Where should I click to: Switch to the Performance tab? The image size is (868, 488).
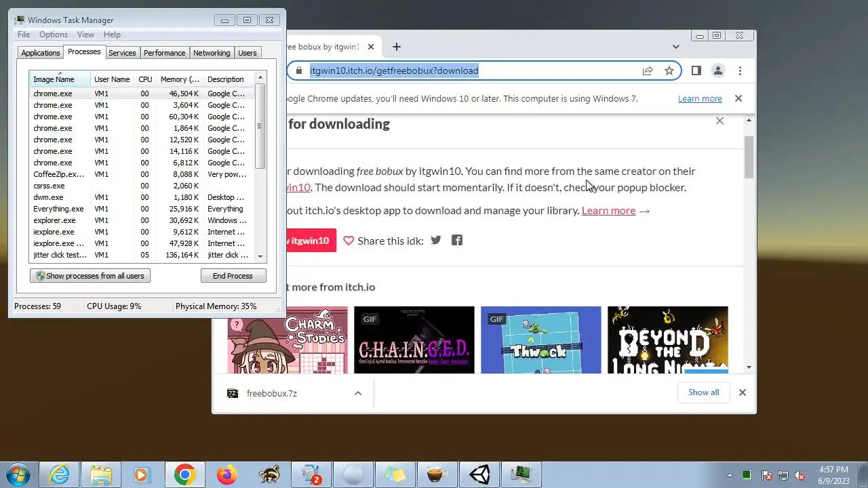[164, 53]
